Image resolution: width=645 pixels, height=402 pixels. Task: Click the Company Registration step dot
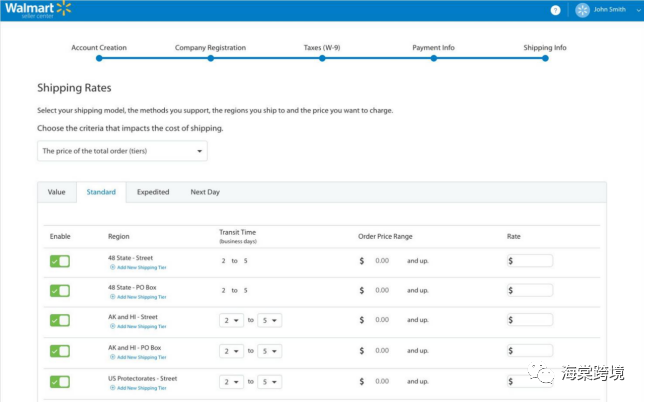pyautogui.click(x=211, y=58)
